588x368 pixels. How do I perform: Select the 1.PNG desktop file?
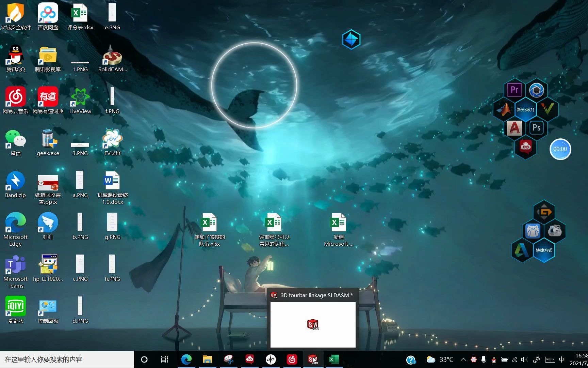(x=80, y=65)
